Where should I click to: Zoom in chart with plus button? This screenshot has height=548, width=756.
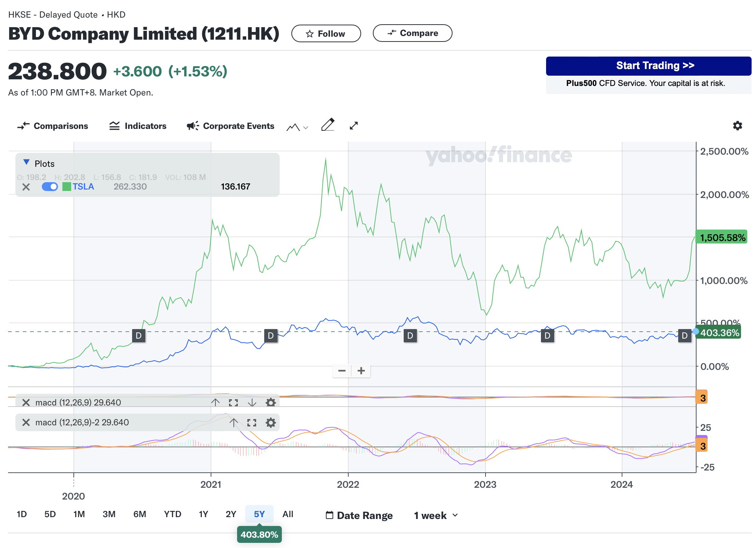[361, 371]
